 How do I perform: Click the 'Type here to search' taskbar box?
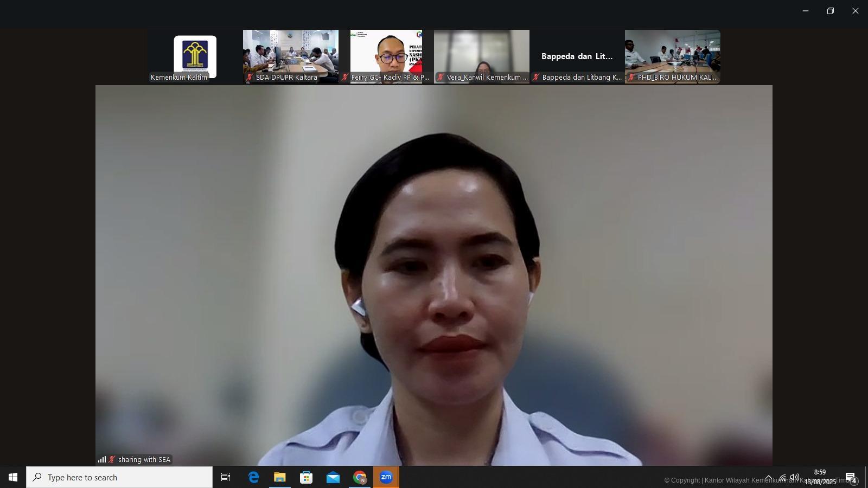119,477
